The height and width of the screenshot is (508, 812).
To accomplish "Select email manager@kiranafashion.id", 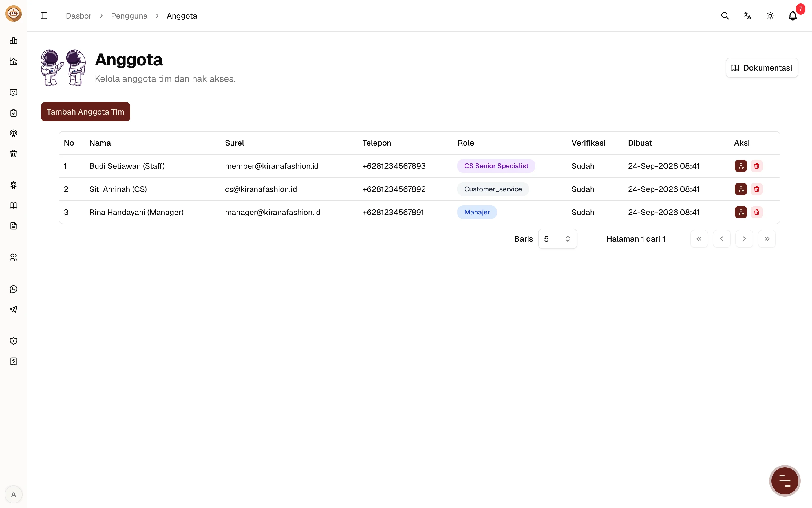I will coord(272,212).
